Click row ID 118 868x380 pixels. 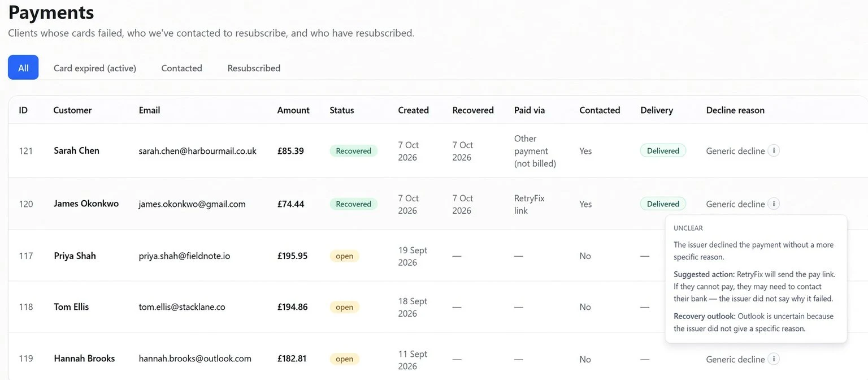point(26,307)
